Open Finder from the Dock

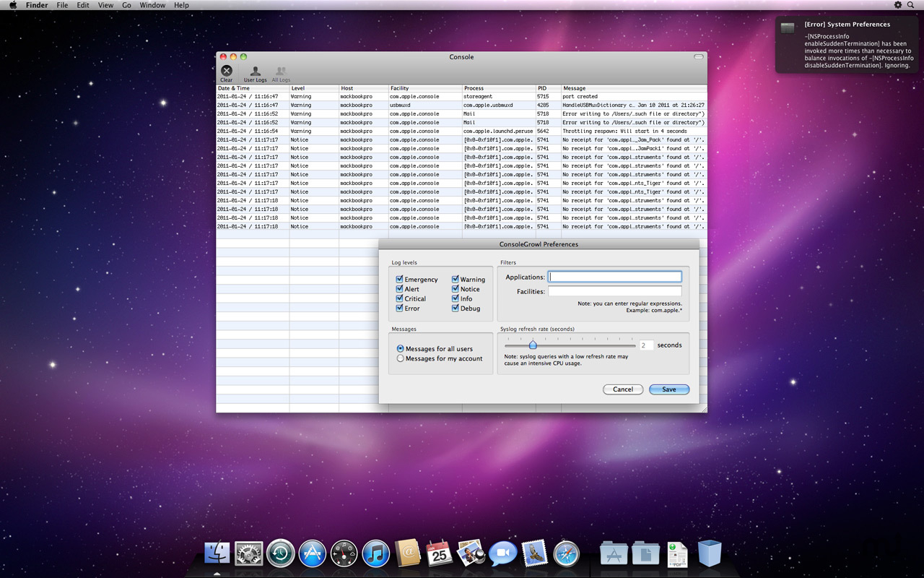tap(217, 554)
